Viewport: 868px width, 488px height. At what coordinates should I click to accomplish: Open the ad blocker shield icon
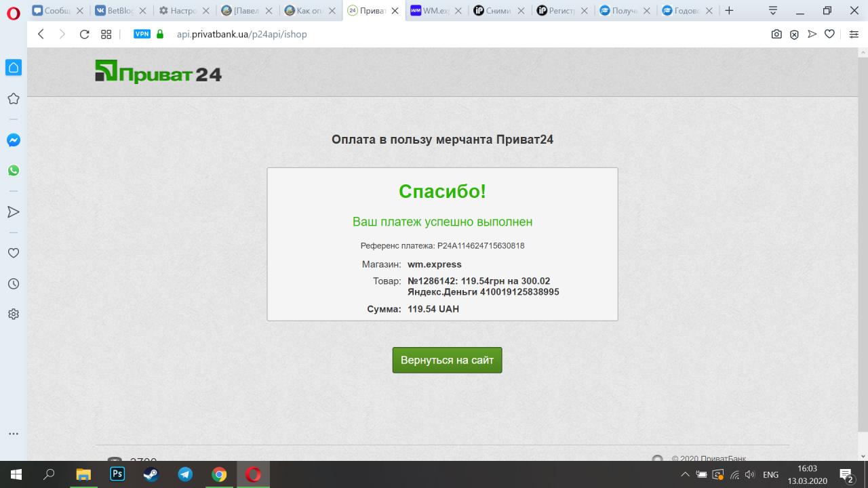coord(794,34)
